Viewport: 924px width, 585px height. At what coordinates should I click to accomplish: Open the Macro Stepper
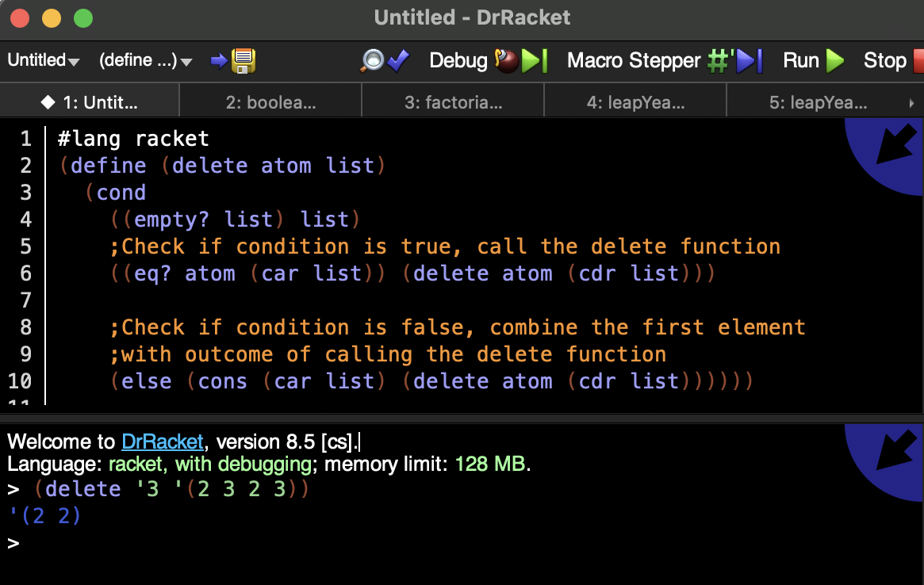(x=665, y=61)
